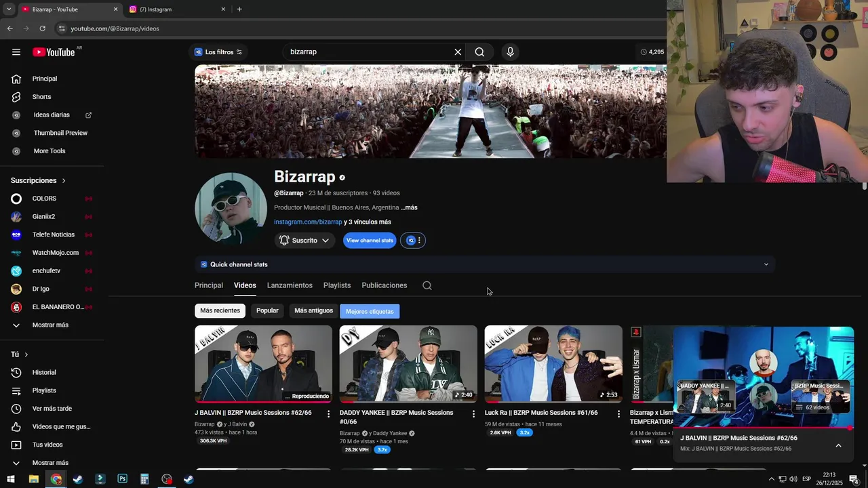868x488 pixels.
Task: Open the browser tab search dropdown
Action: click(x=9, y=9)
